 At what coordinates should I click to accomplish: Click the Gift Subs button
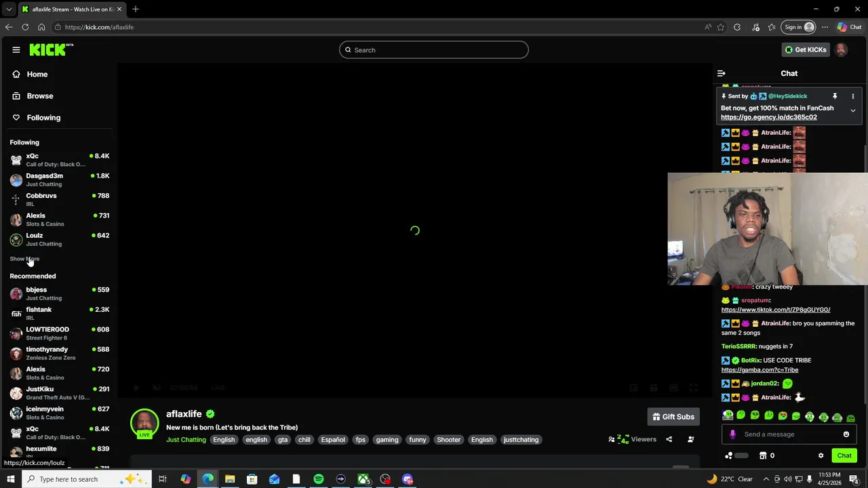tap(673, 417)
